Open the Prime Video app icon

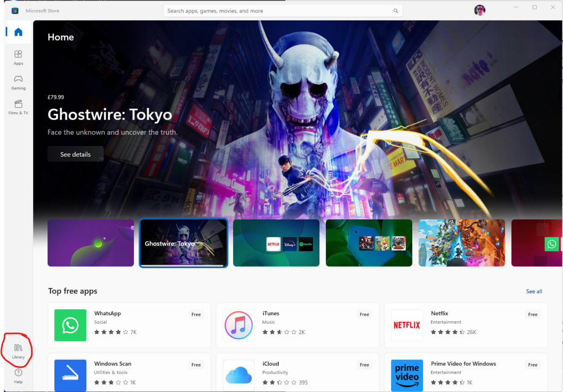(407, 376)
